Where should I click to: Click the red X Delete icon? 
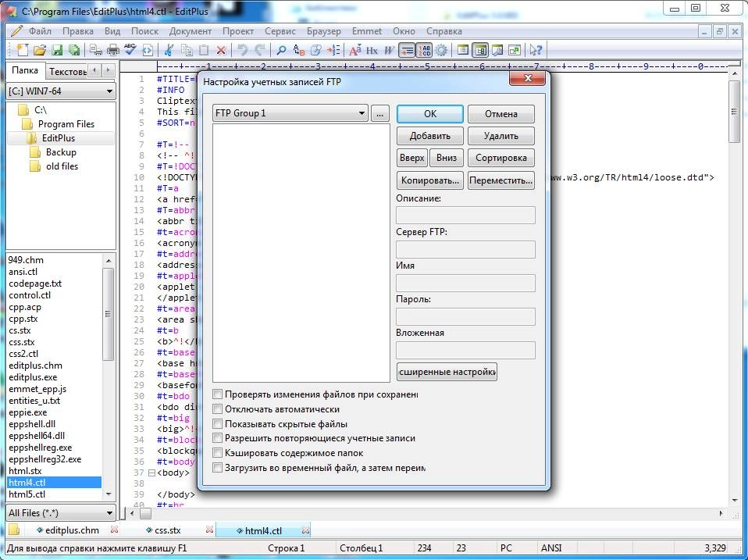[x=221, y=50]
